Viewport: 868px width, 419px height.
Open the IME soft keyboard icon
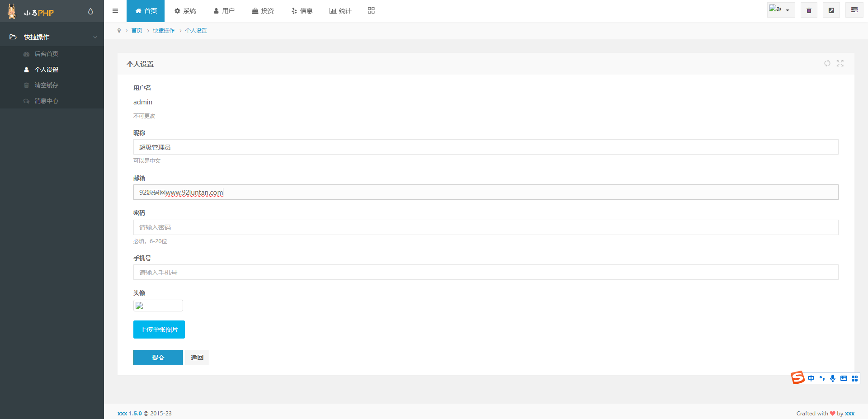coord(844,378)
